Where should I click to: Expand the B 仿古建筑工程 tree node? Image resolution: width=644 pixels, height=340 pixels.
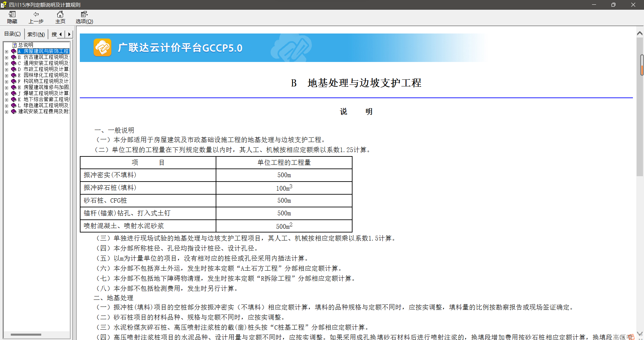click(x=6, y=58)
